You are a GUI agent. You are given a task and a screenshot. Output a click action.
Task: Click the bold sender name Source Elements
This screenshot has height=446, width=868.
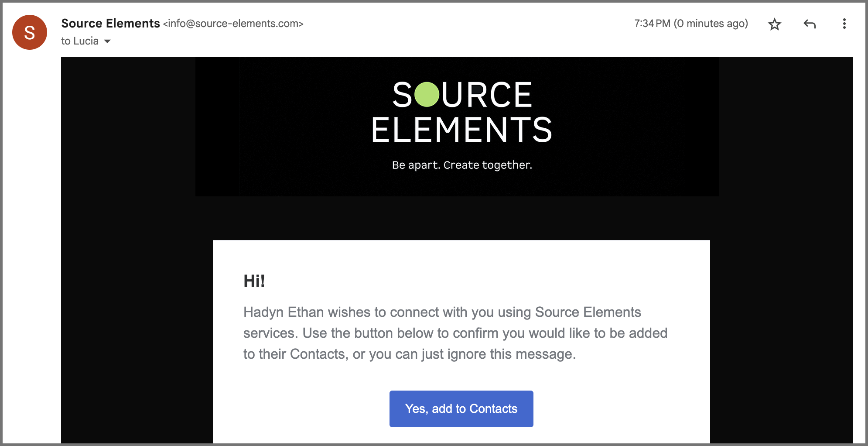110,23
